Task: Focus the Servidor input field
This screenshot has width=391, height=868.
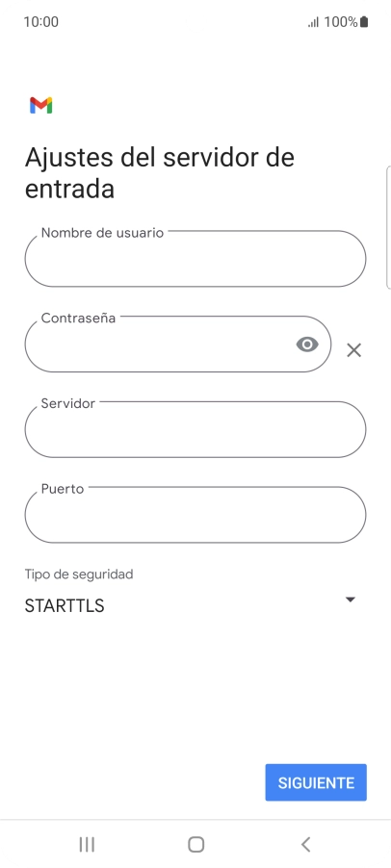Action: [195, 429]
